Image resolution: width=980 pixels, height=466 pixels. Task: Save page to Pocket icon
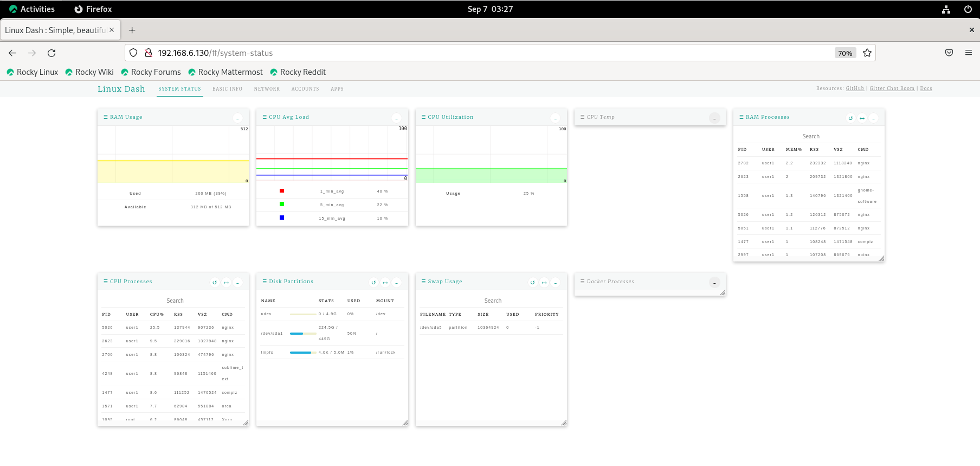(949, 53)
